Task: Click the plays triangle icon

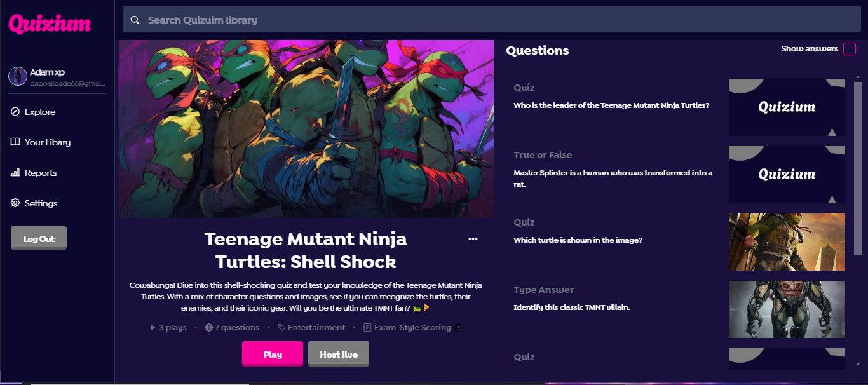Action: [x=153, y=328]
